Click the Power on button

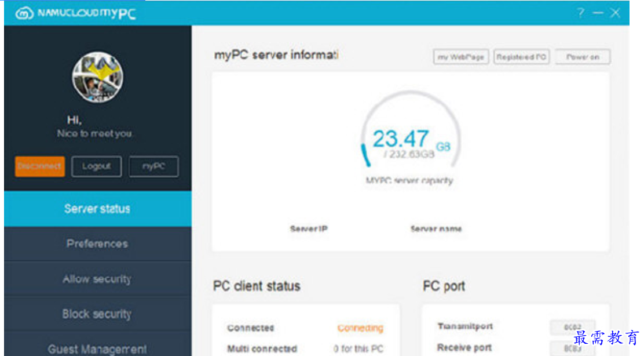(x=583, y=57)
